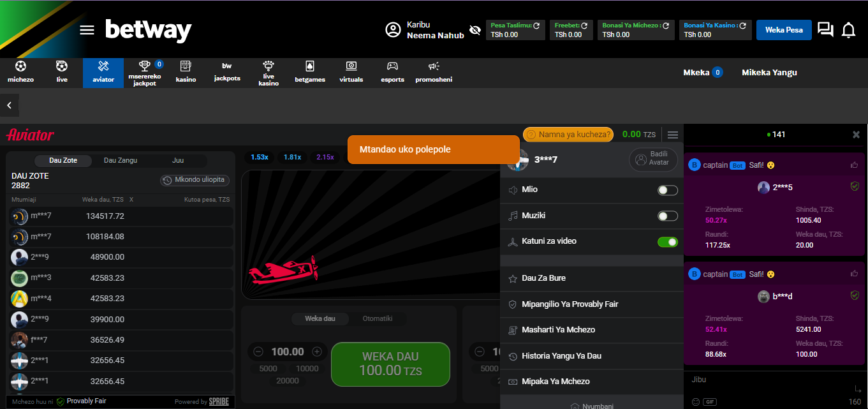Open the live betting section
Screen dimensions: 868x409
62,72
